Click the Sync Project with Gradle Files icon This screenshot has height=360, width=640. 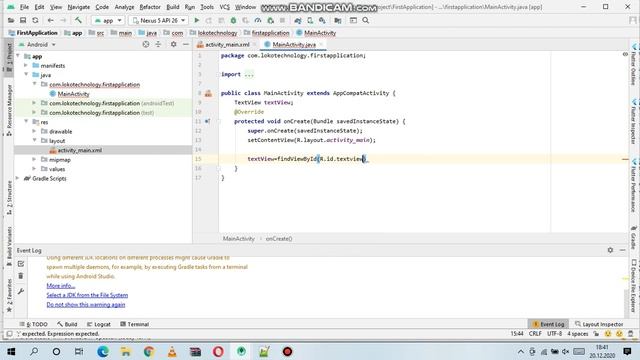click(x=298, y=20)
